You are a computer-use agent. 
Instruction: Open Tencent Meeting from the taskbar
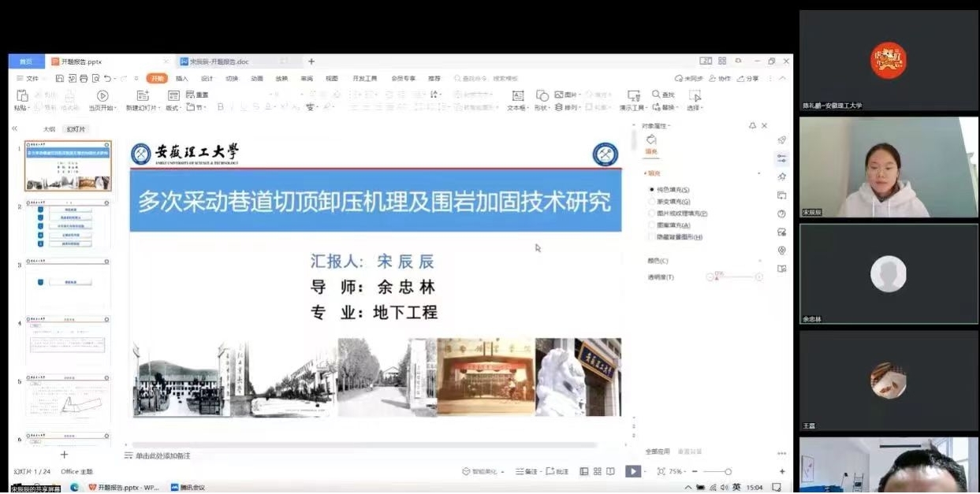(x=188, y=488)
